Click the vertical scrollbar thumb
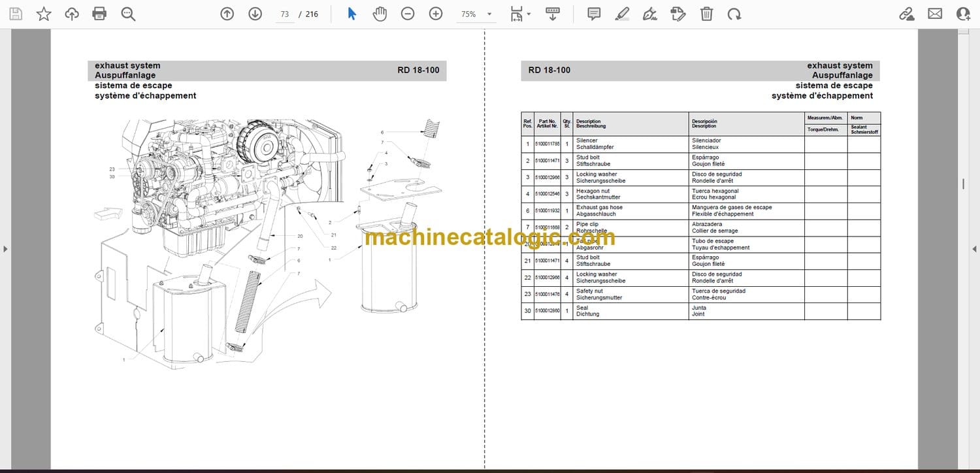Viewport: 980px width, 473px height. pos(963,184)
